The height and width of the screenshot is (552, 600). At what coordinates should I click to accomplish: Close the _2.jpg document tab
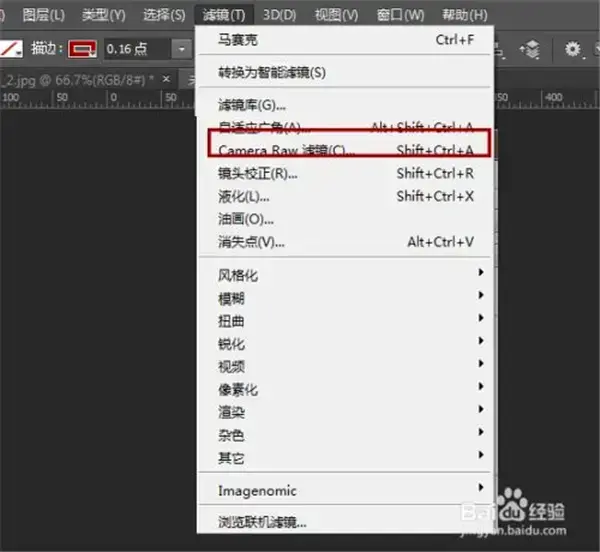tap(166, 79)
